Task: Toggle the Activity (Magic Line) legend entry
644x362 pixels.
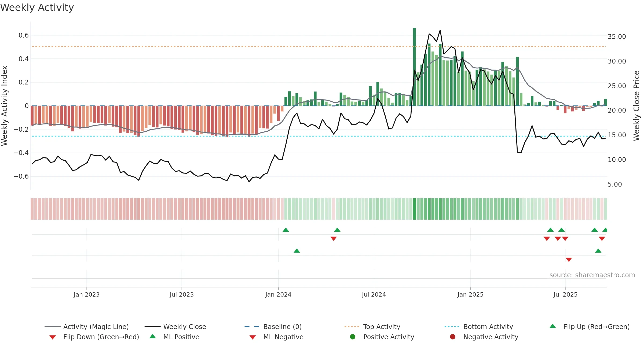Action: (x=87, y=327)
